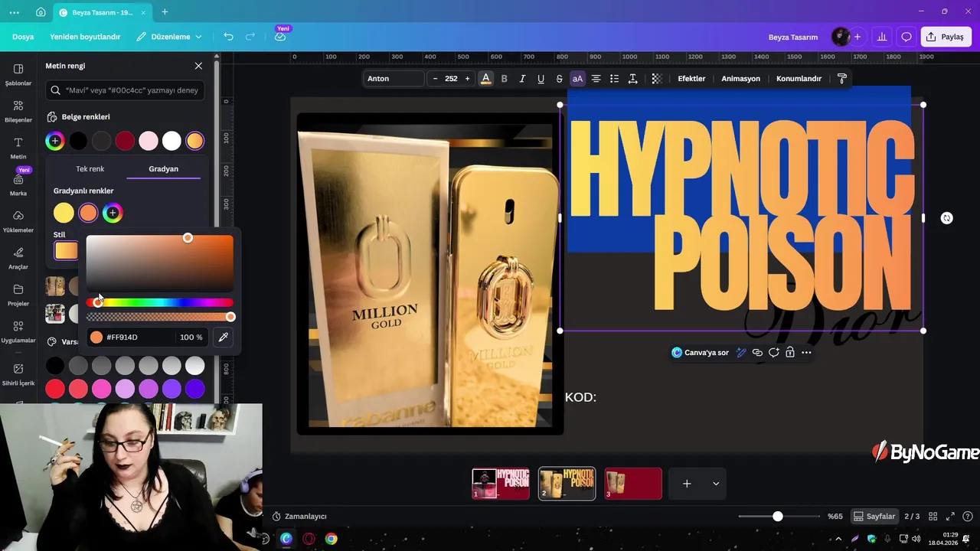Click the link icon in floating toolbar
This screenshot has width=980, height=551.
[x=757, y=353]
